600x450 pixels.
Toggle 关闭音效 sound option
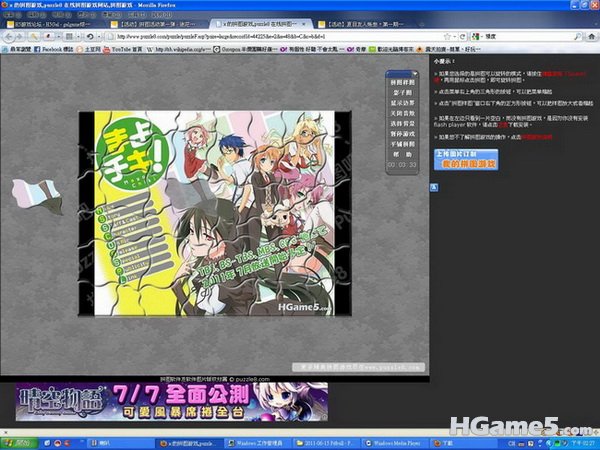point(403,112)
